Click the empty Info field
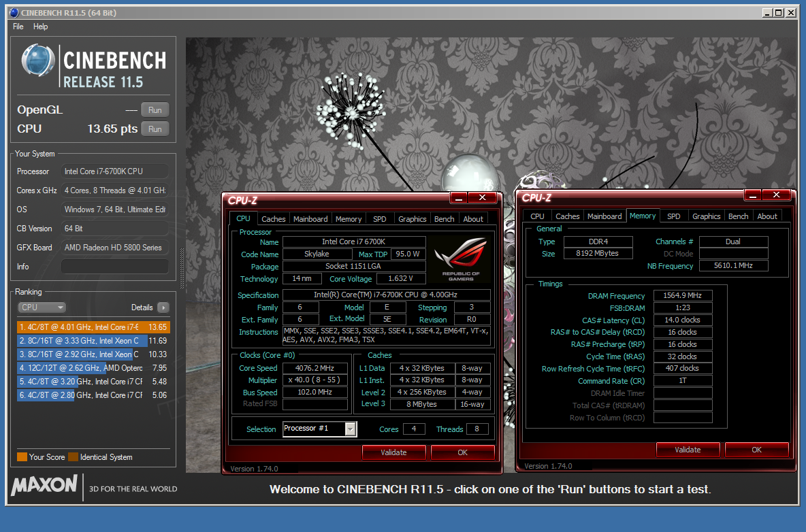Screen dimensions: 806x532 114,267
